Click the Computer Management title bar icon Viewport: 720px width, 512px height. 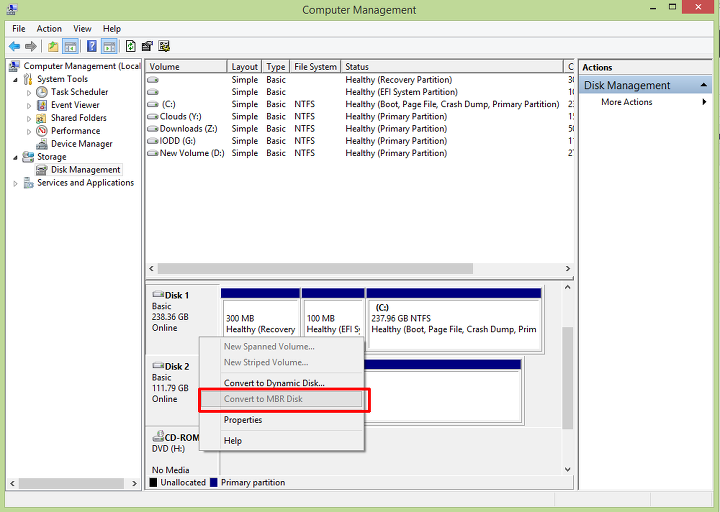tap(12, 9)
